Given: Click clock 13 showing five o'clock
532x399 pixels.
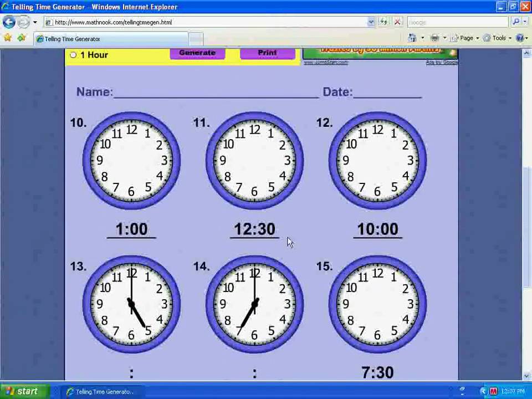Looking at the screenshot, I should point(132,304).
